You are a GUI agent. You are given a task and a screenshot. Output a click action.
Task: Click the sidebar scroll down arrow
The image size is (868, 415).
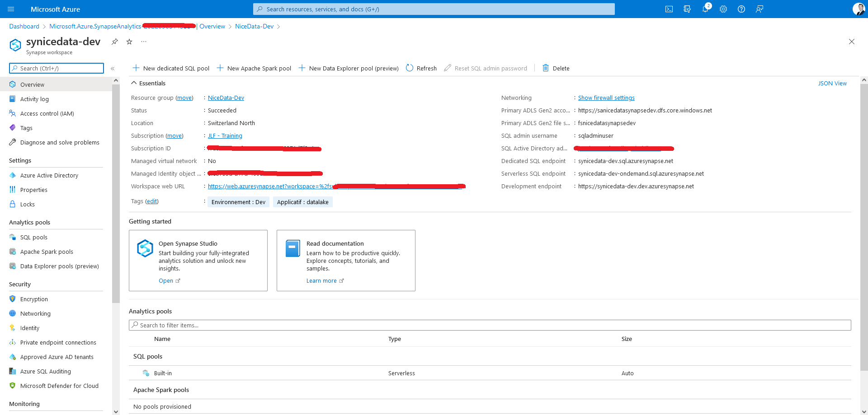click(116, 411)
